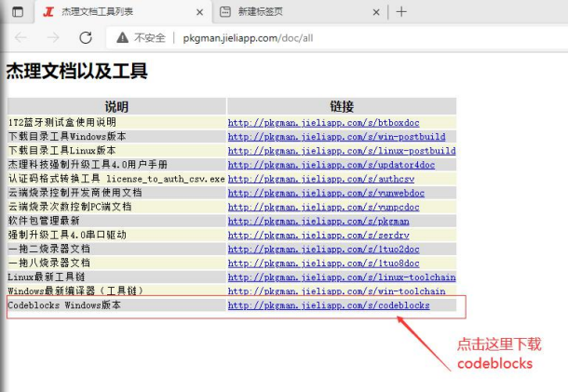Screen dimensions: 568x392
Task: Open the tab actions sidebar icon
Action: 18,12
